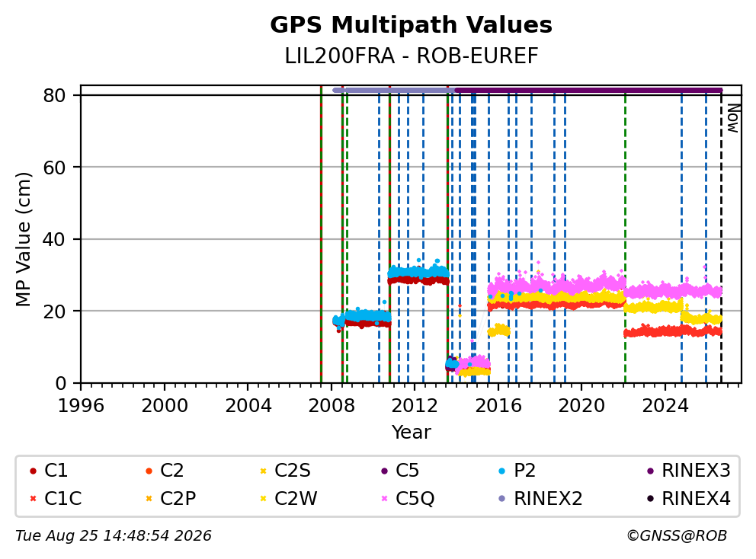Click the C1 dark red legend marker
The width and height of the screenshot is (756, 559).
[33, 471]
